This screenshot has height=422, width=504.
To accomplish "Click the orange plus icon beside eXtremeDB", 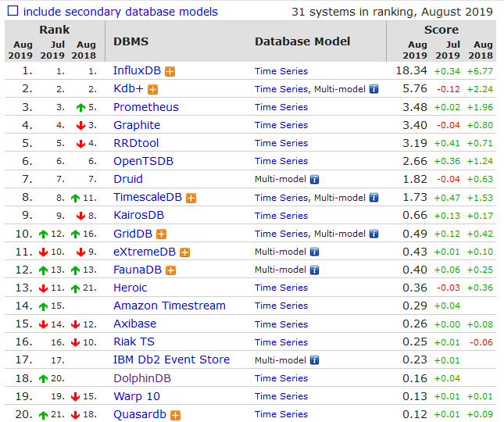I will click(x=184, y=252).
